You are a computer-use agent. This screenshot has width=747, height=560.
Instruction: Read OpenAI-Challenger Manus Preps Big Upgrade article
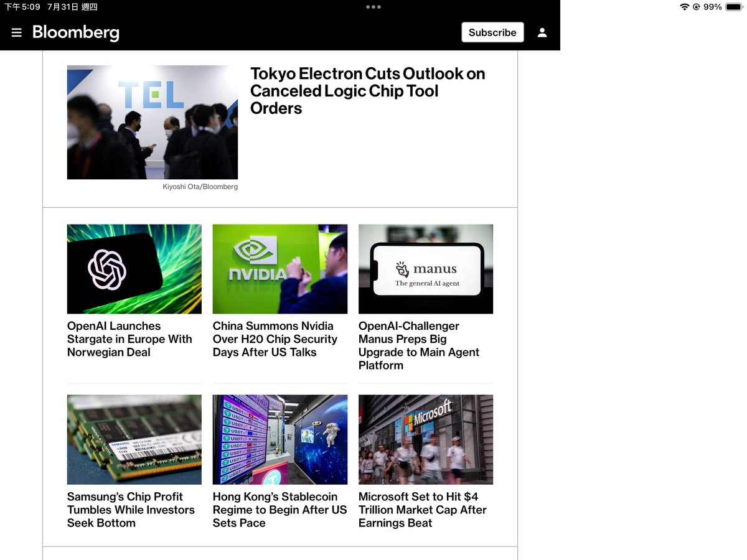click(x=419, y=345)
